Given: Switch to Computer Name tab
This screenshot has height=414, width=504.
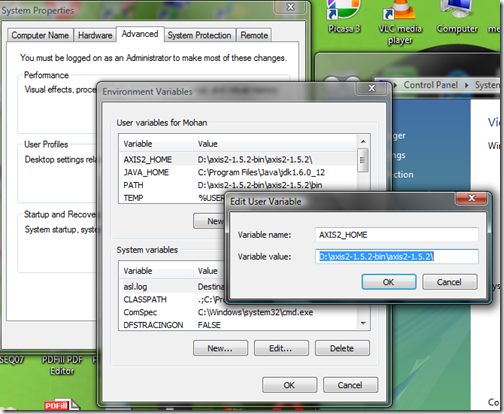Looking at the screenshot, I should pos(40,35).
